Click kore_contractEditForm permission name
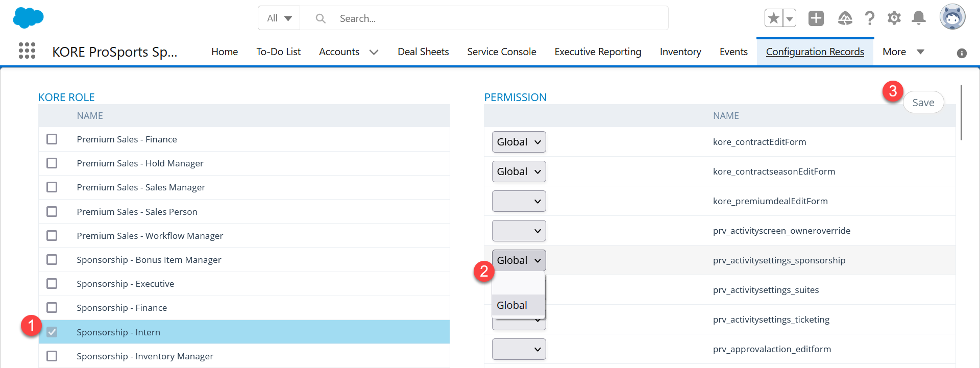The image size is (980, 368). point(759,142)
